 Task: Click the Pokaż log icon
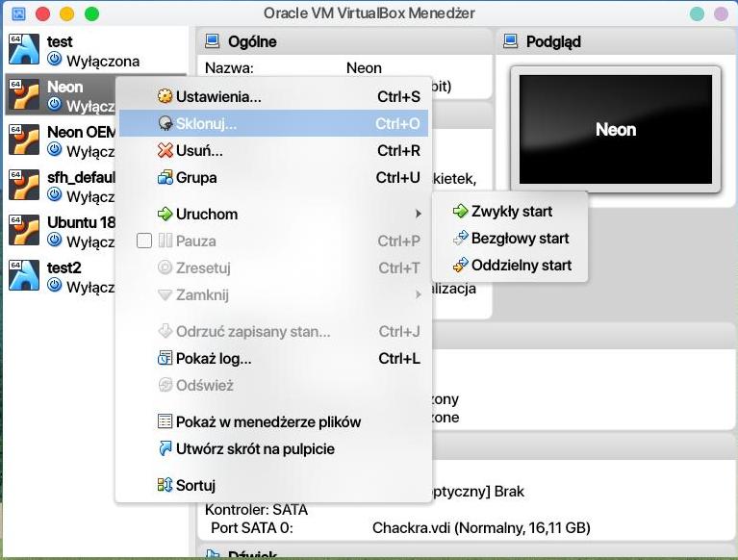tap(165, 359)
